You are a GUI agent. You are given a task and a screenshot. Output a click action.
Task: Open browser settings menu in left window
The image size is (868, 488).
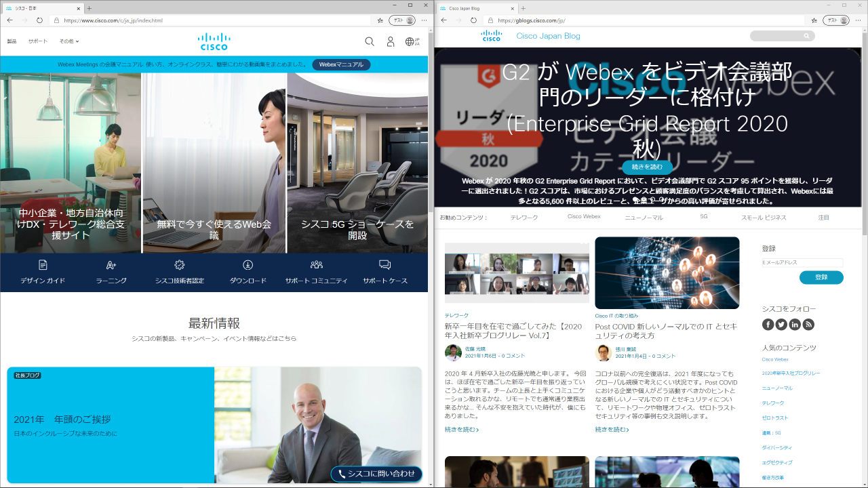tap(424, 20)
